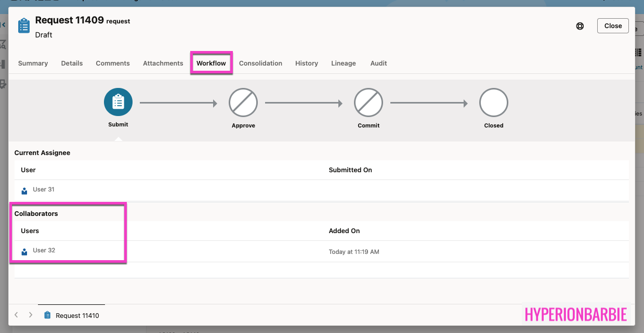Open the Comments tab
This screenshot has width=644, height=333.
point(113,63)
